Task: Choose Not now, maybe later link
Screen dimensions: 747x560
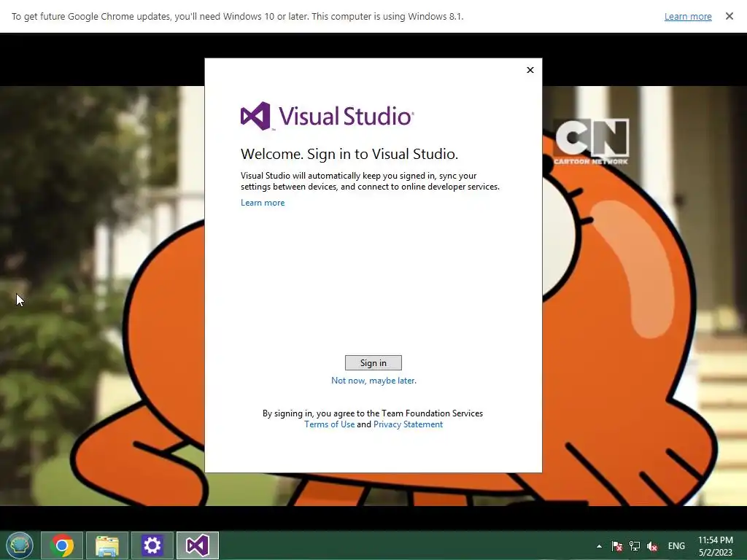Action: pos(373,381)
